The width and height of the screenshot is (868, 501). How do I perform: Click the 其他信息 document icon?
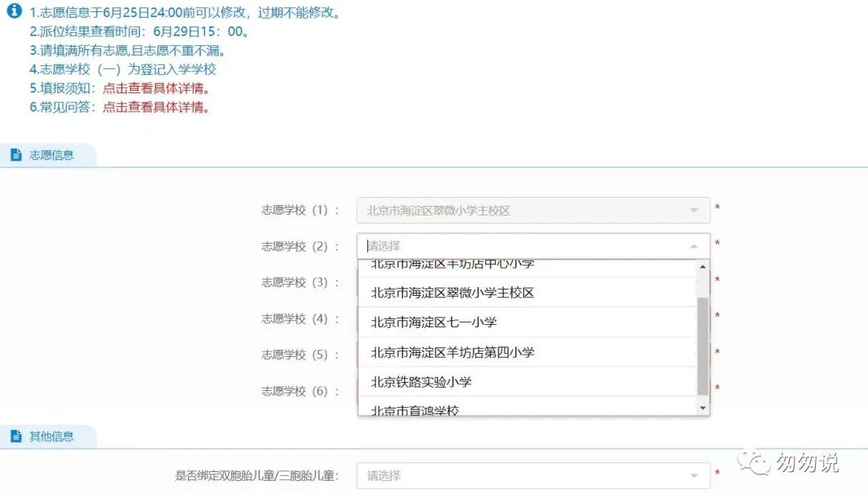pyautogui.click(x=16, y=436)
